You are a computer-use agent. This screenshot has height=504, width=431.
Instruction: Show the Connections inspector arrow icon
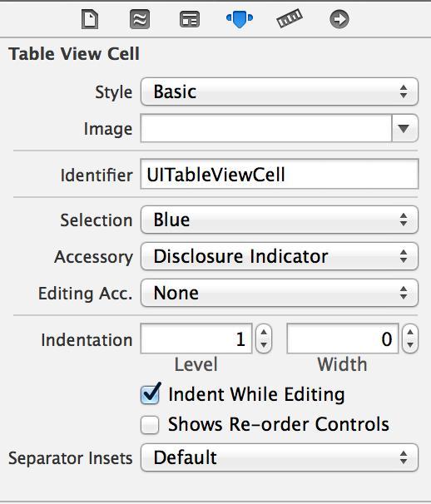click(x=339, y=19)
